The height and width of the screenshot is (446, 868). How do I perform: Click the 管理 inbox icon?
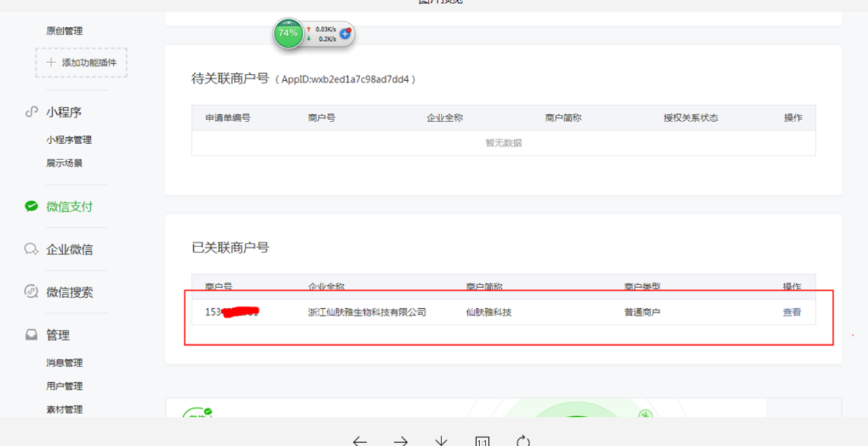click(x=31, y=335)
